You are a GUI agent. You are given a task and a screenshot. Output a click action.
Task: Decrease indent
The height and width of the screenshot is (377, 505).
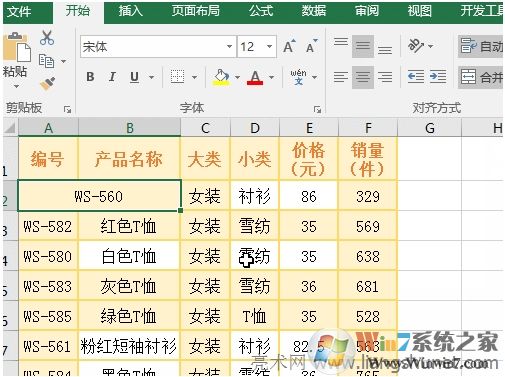[x=416, y=77]
